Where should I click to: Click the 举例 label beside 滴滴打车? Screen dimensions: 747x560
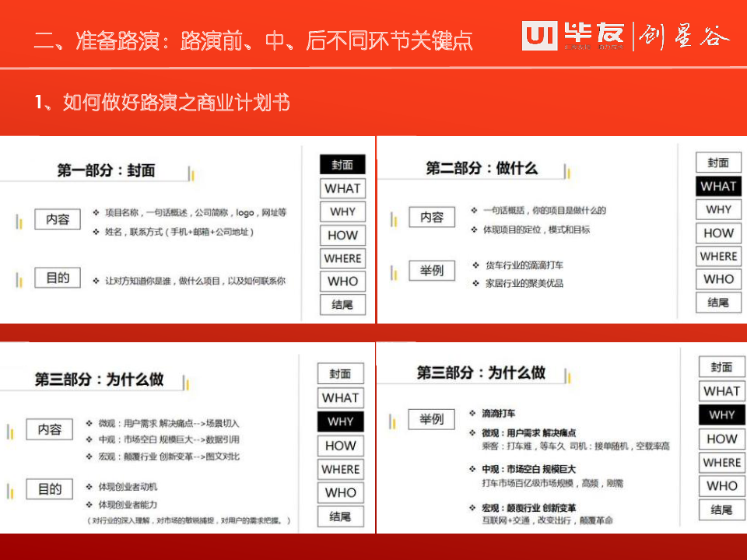[432, 419]
